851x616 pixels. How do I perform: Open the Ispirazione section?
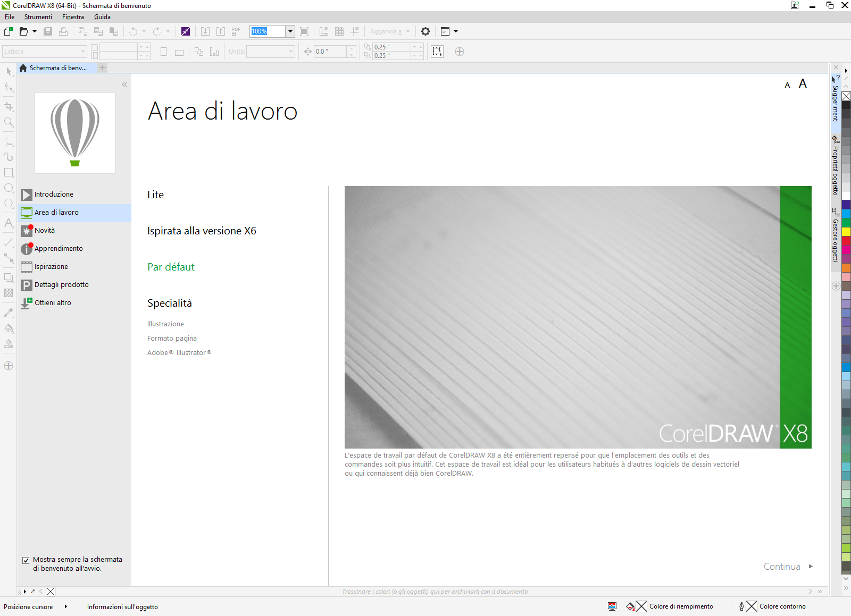tap(74, 267)
